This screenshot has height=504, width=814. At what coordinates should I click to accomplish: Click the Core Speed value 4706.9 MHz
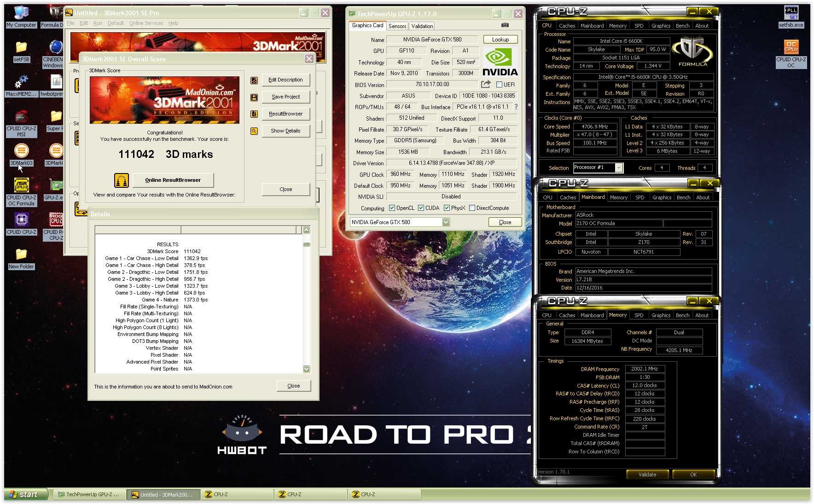tap(595, 127)
